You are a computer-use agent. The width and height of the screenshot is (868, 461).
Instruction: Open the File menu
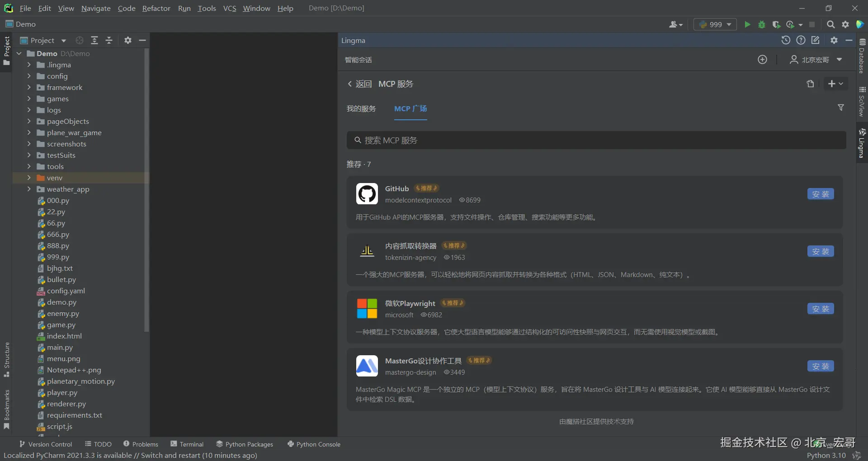click(x=25, y=8)
